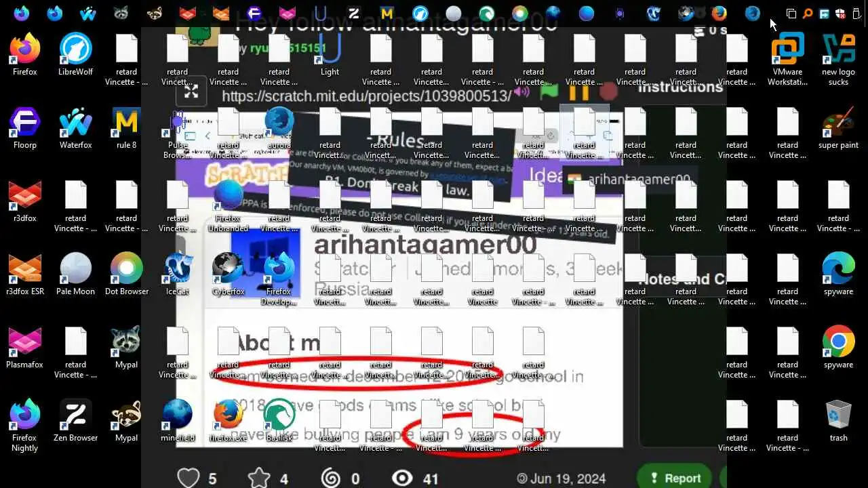Screen dimensions: 868x488
Task: Open the security shield tray icon
Action: point(840,13)
